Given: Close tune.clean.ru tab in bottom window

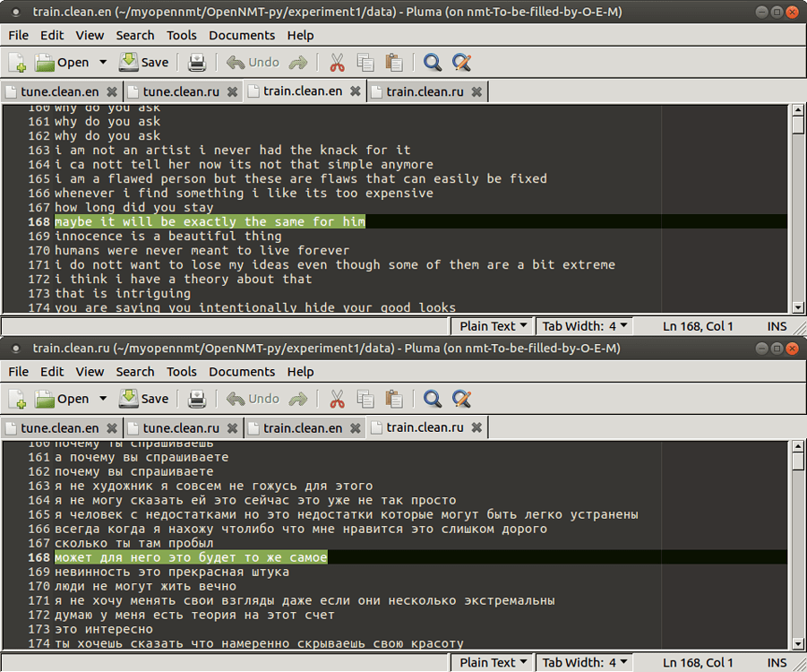Looking at the screenshot, I should pyautogui.click(x=233, y=428).
